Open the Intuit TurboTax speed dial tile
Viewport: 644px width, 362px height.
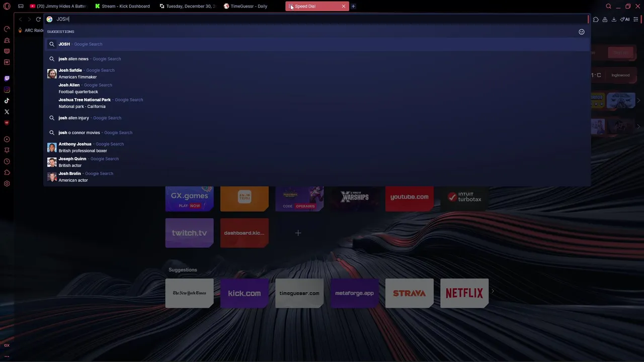coord(464,199)
